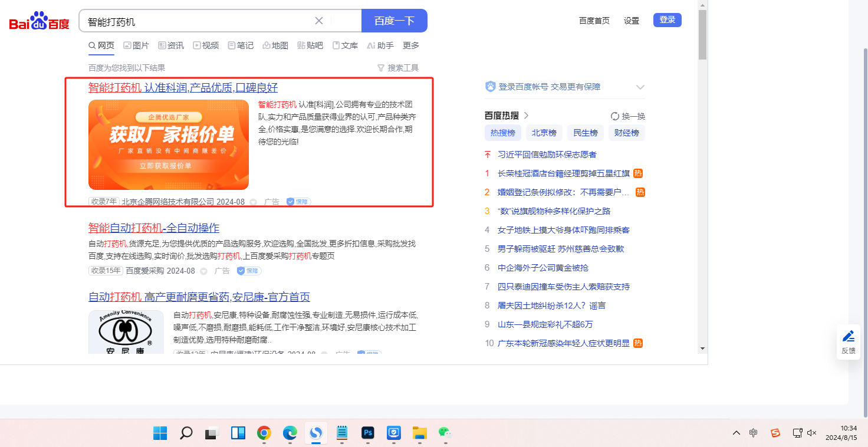This screenshot has width=868, height=447.
Task: Click 换一换 to refresh hot searches
Action: coord(628,116)
